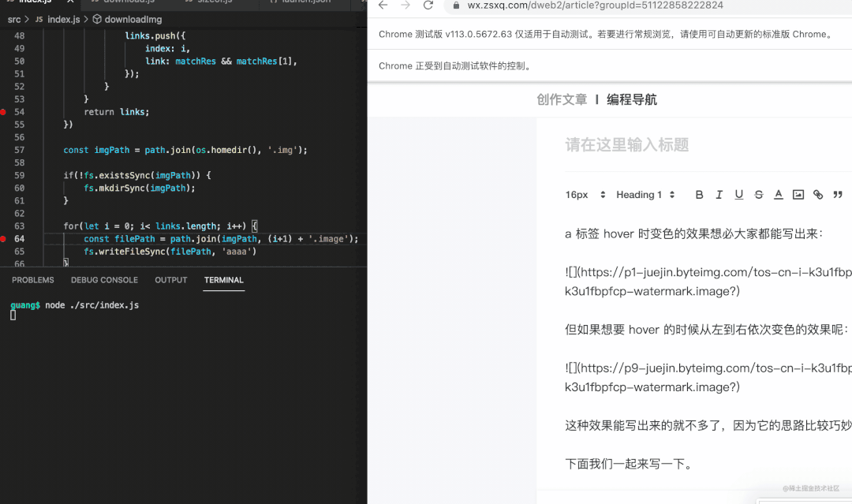Insert an image via the toolbar image icon
The image size is (852, 504).
click(x=798, y=195)
